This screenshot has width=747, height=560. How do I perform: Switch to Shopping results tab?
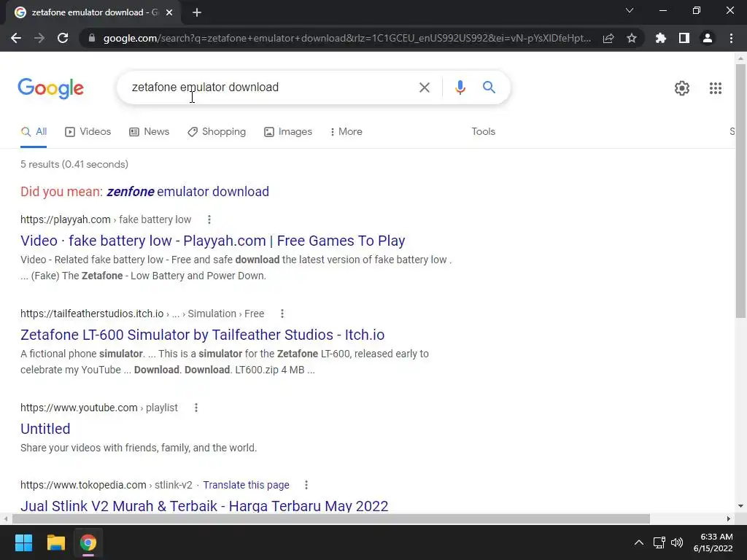pos(217,131)
